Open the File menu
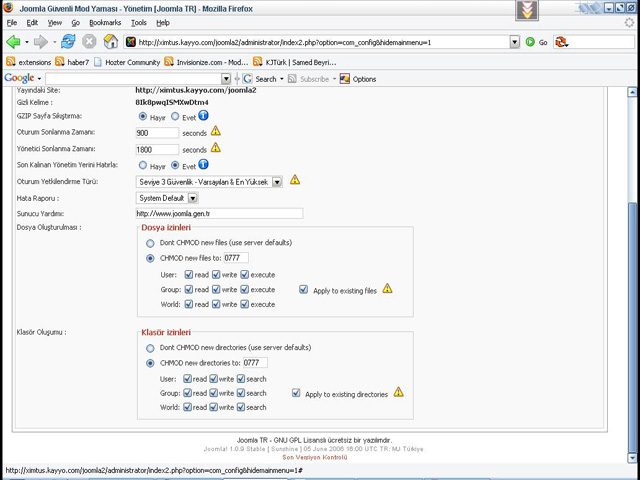This screenshot has height=480, width=640. tap(12, 23)
